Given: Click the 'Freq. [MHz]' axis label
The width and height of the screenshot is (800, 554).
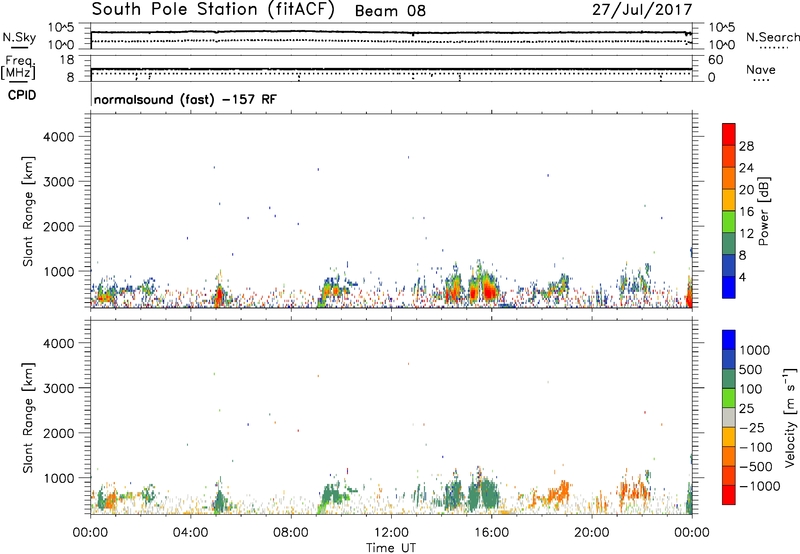Looking at the screenshot, I should point(18,67).
